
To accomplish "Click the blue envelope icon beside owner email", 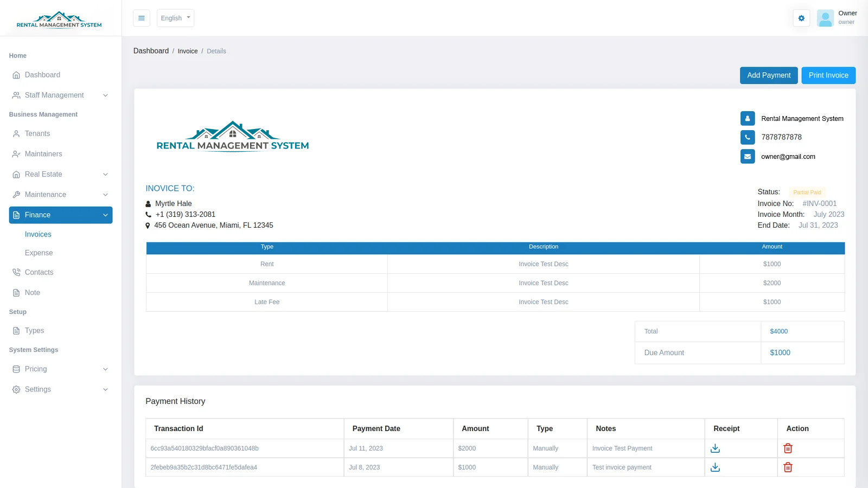I will pos(748,156).
